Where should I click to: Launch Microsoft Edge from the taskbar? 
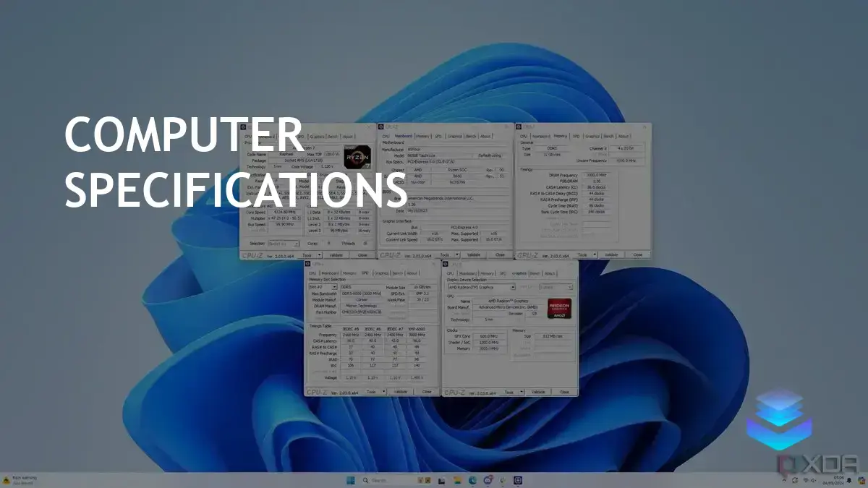pos(472,480)
